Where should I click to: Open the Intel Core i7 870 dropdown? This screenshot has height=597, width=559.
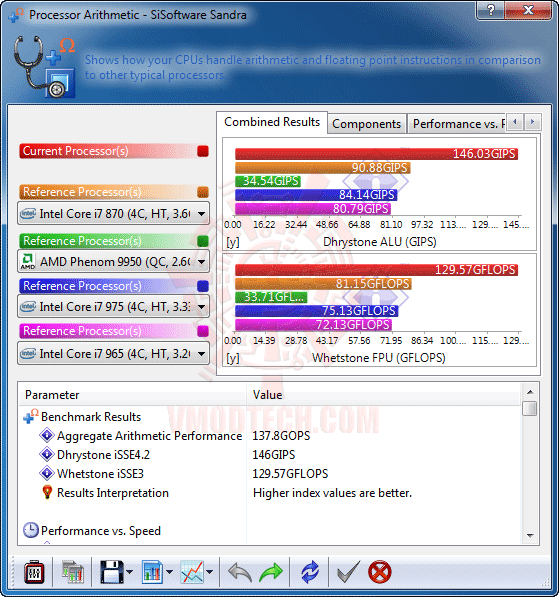[x=113, y=214]
